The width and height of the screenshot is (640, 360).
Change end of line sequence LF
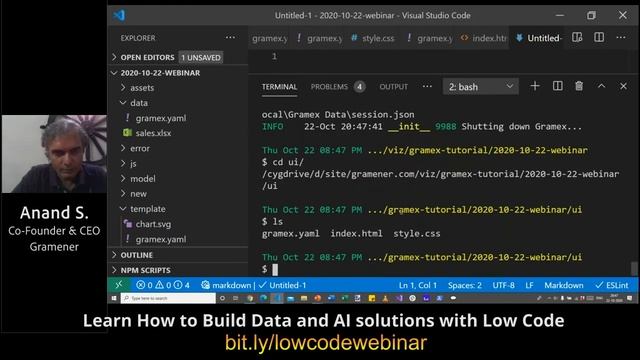pyautogui.click(x=529, y=285)
